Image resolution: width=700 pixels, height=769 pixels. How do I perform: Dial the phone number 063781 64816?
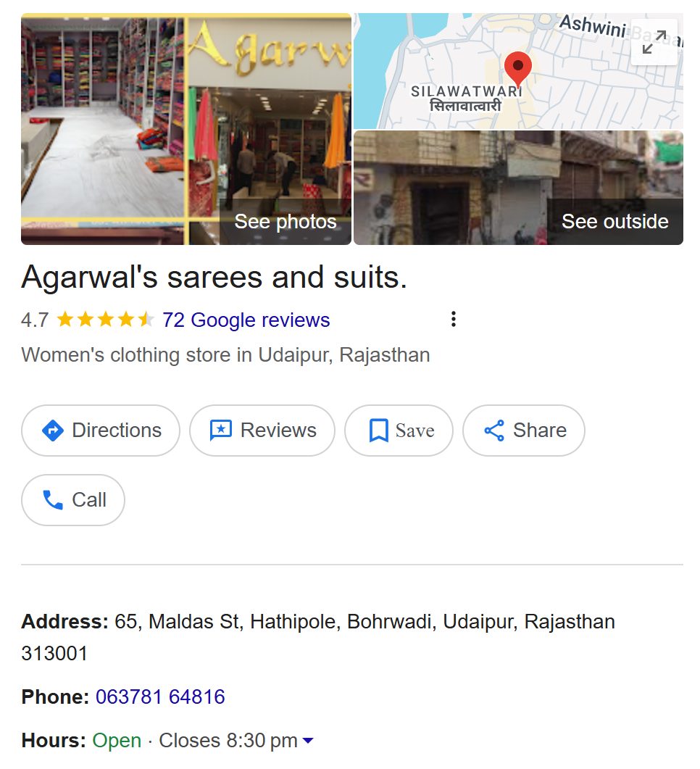click(160, 697)
